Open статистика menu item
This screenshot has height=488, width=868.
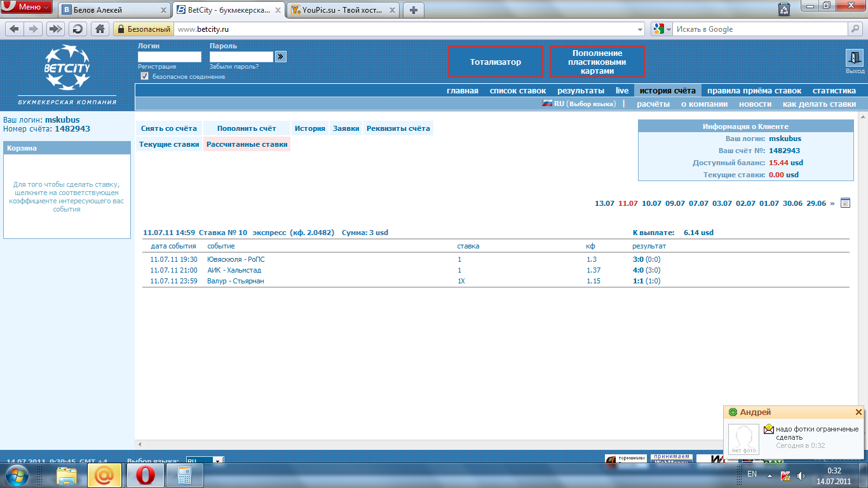tap(834, 91)
